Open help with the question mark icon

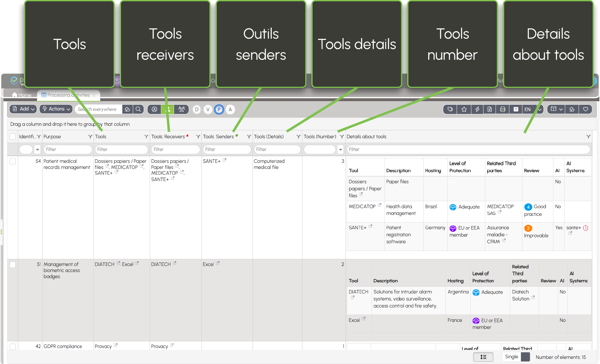(516, 109)
